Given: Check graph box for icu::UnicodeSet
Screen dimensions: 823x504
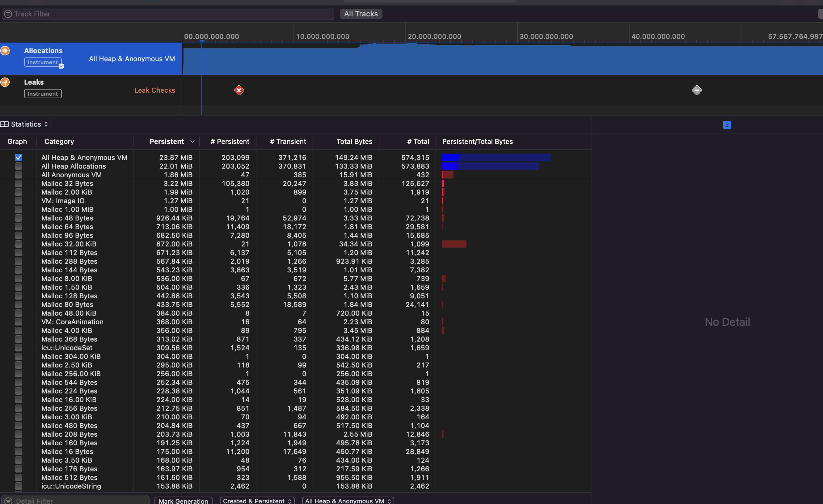Looking at the screenshot, I should point(18,348).
